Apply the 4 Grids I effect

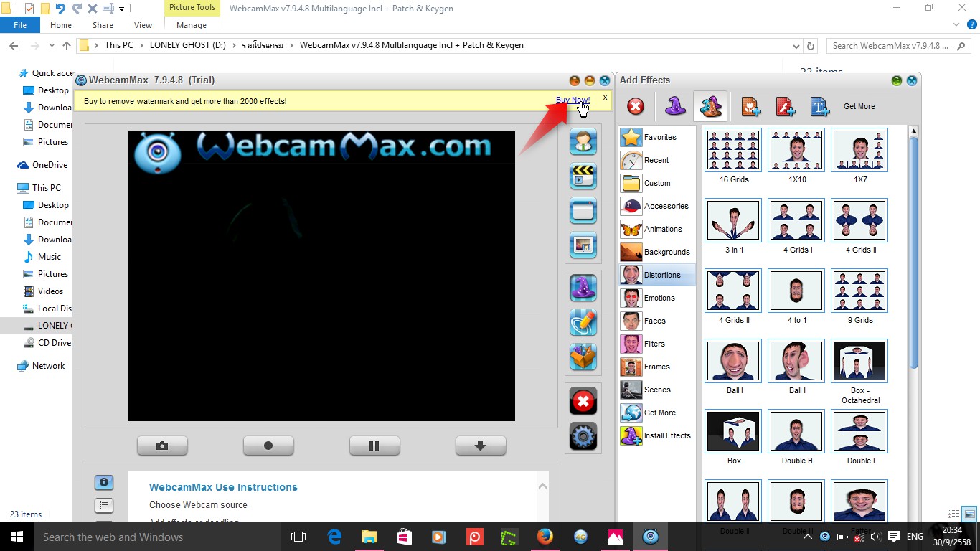[797, 220]
